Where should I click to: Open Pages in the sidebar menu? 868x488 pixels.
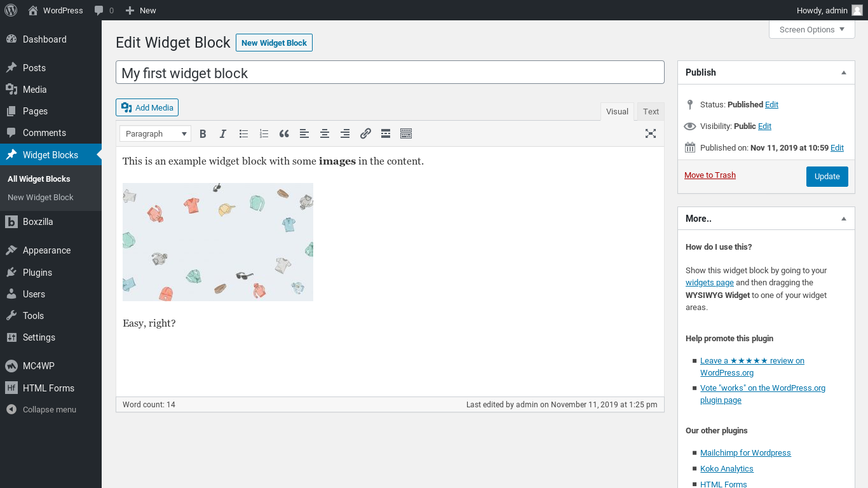tap(51, 111)
